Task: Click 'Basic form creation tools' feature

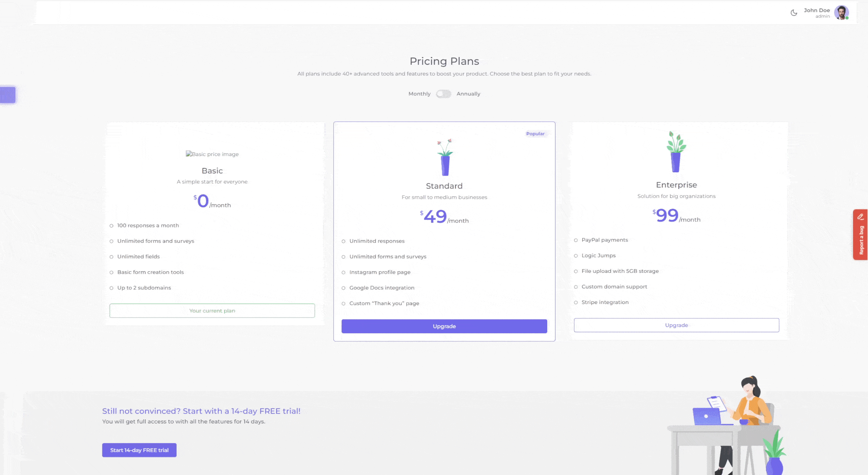Action: click(x=151, y=272)
